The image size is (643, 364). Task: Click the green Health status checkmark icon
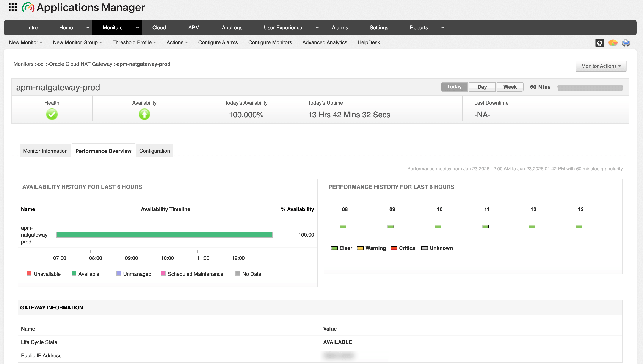coord(52,114)
